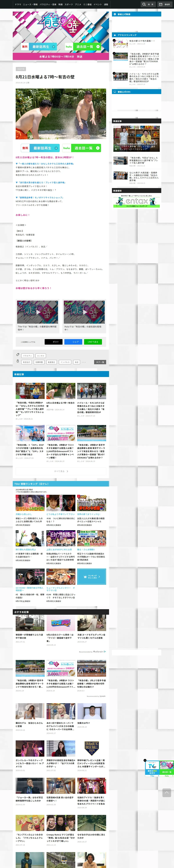Select the 友近 tag
The width and height of the screenshot is (174, 868).
(x=77, y=362)
